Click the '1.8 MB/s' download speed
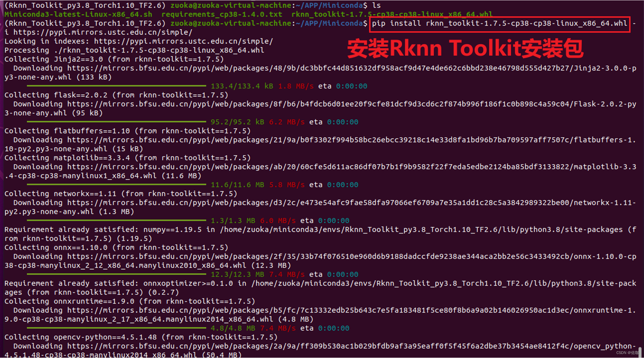This screenshot has width=644, height=358. pyautogui.click(x=296, y=86)
